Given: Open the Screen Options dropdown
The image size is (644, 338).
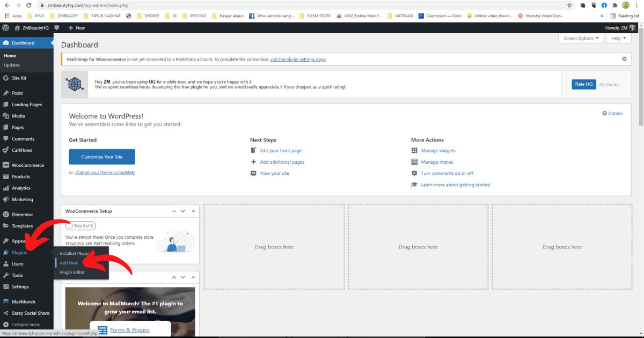Looking at the screenshot, I should click(581, 38).
